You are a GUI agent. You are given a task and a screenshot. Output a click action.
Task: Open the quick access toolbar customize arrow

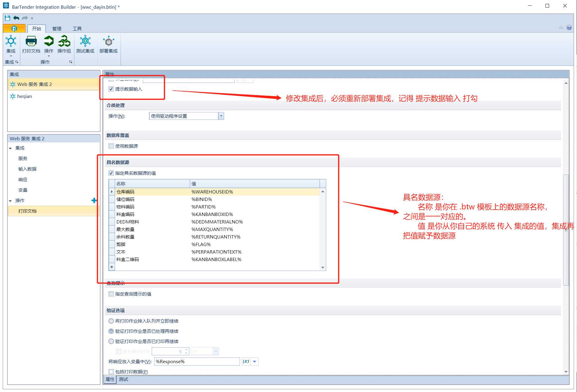(x=32, y=18)
